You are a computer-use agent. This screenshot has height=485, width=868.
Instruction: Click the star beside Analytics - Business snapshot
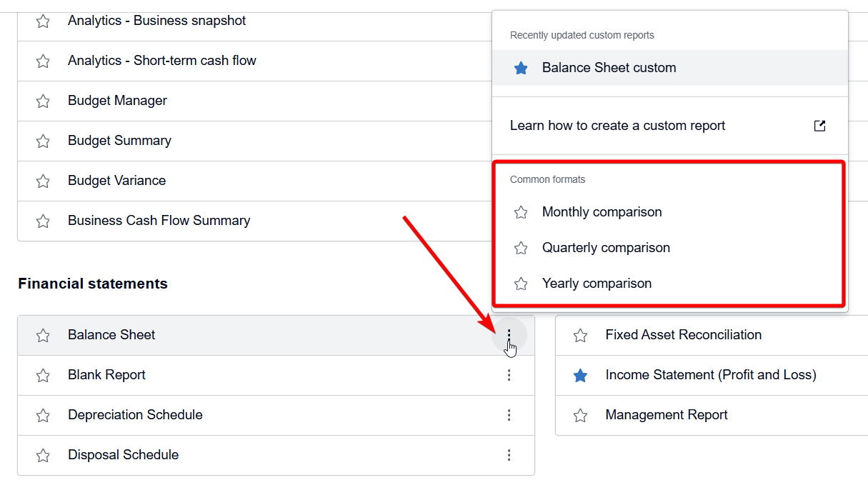click(x=42, y=21)
